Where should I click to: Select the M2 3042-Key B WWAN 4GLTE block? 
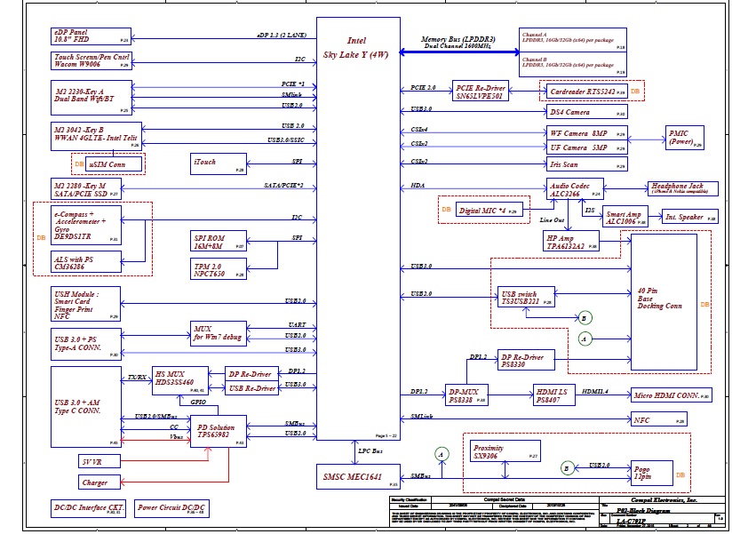(x=96, y=136)
